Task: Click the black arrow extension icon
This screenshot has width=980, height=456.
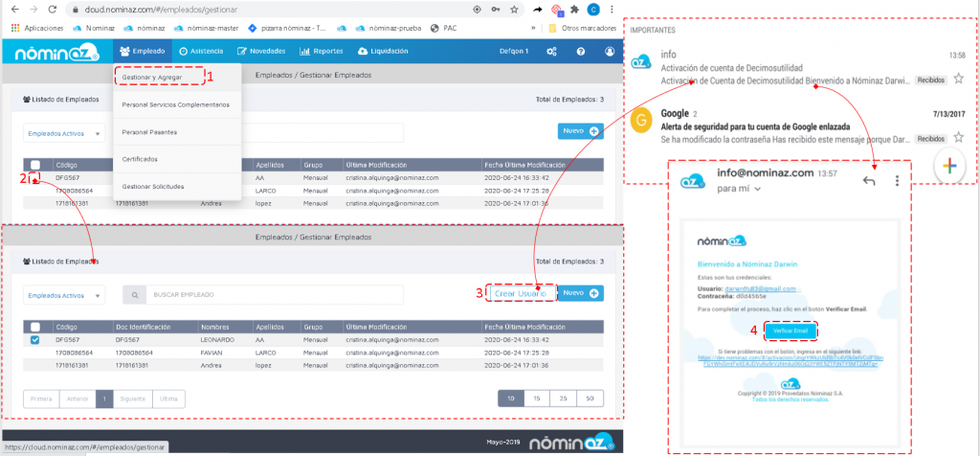Action: (537, 10)
